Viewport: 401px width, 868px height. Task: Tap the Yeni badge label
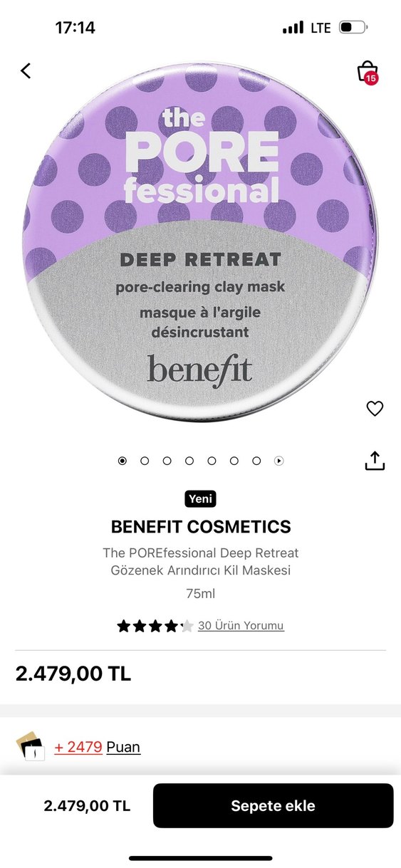[x=200, y=499]
